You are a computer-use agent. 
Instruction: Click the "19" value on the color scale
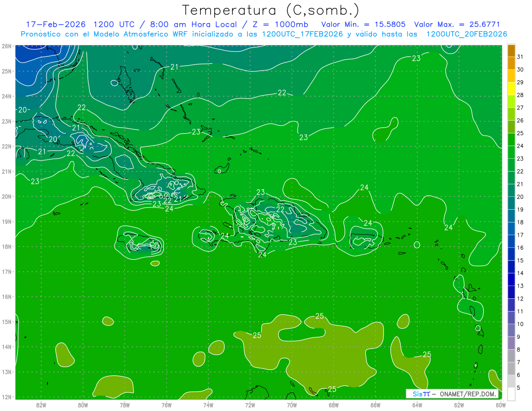(x=520, y=209)
